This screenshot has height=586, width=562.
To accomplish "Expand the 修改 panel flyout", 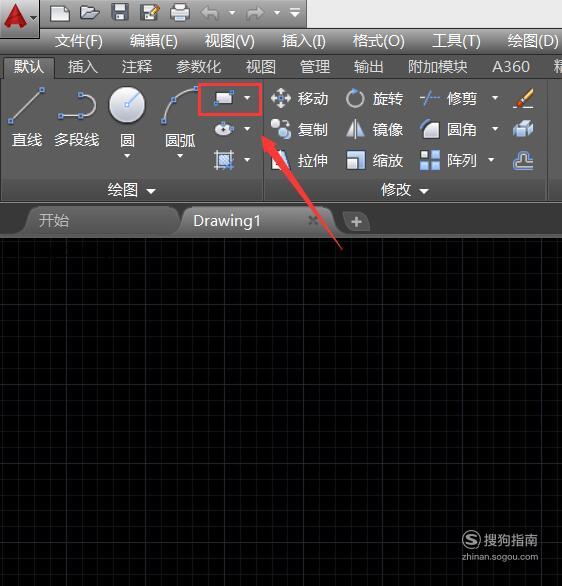I will pos(405,190).
